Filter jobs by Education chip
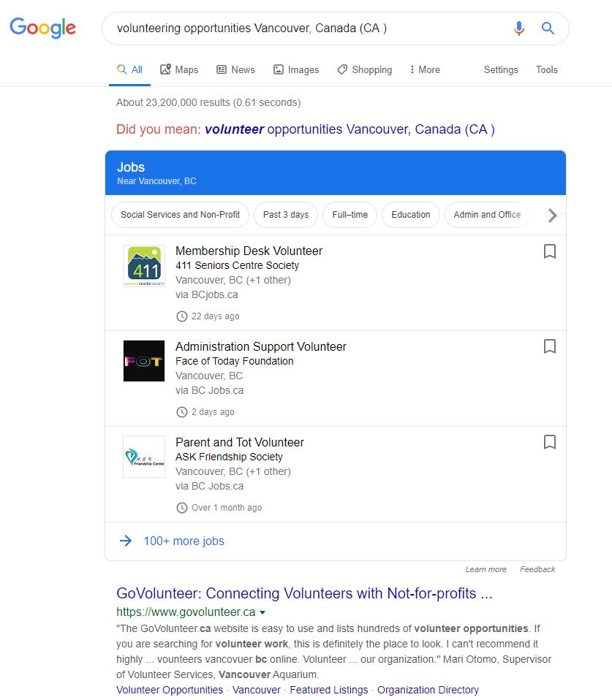The height and width of the screenshot is (700, 612). 410,215
